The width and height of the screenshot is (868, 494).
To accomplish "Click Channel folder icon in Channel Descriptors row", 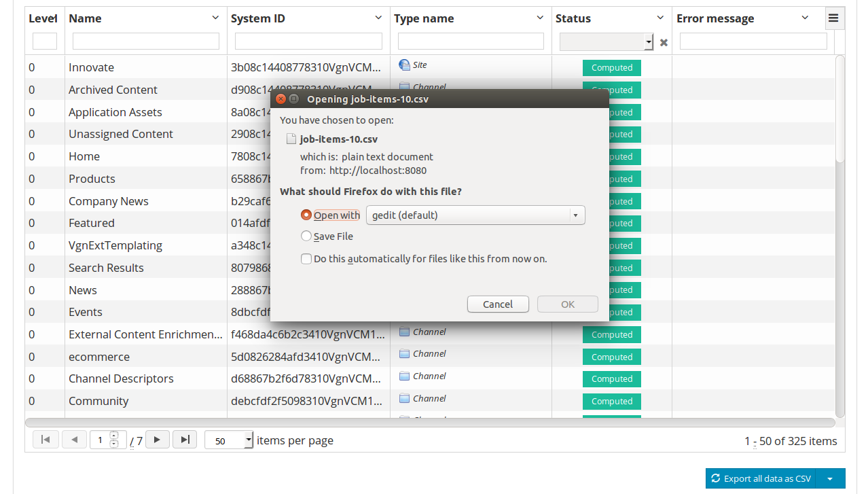I will [x=404, y=376].
